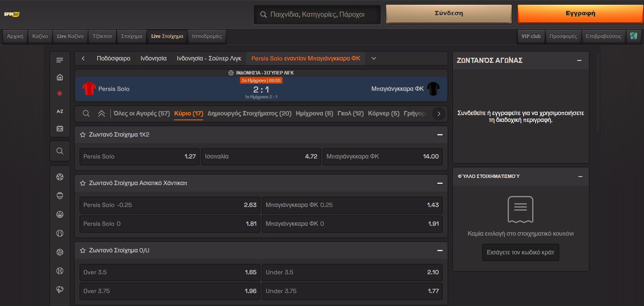Click the markets search magnifier icon
This screenshot has width=644, height=306.
pos(86,113)
